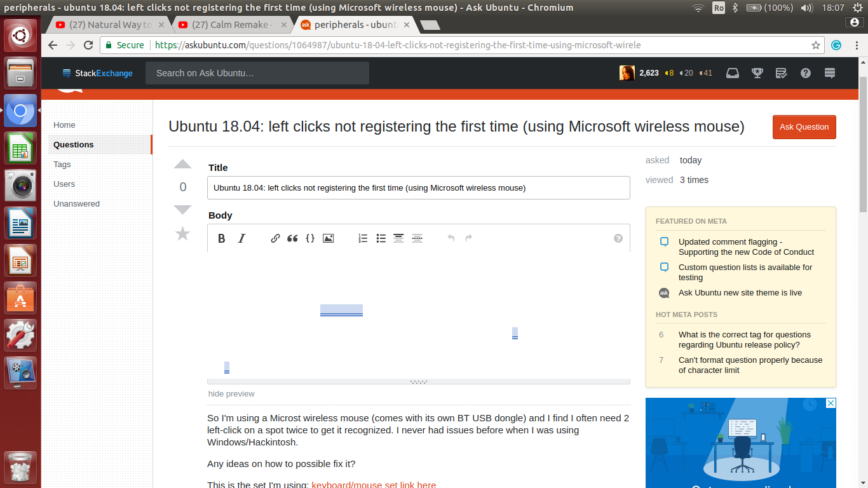Open the Stack Exchange site switcher
This screenshot has height=488, width=868.
830,73
